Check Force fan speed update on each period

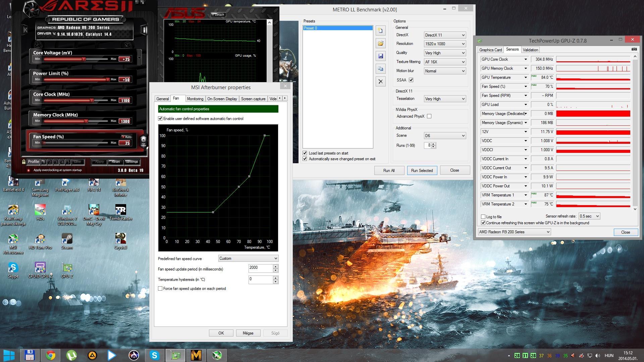[x=160, y=289]
